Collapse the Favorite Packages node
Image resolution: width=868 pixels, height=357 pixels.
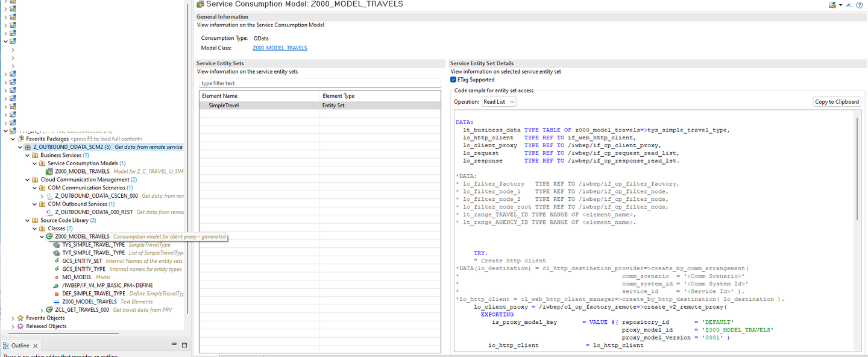coord(13,139)
